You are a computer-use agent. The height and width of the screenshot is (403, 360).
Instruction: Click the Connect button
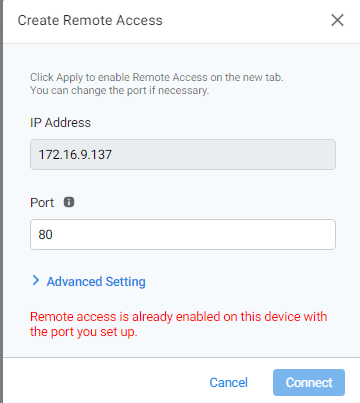(x=309, y=382)
